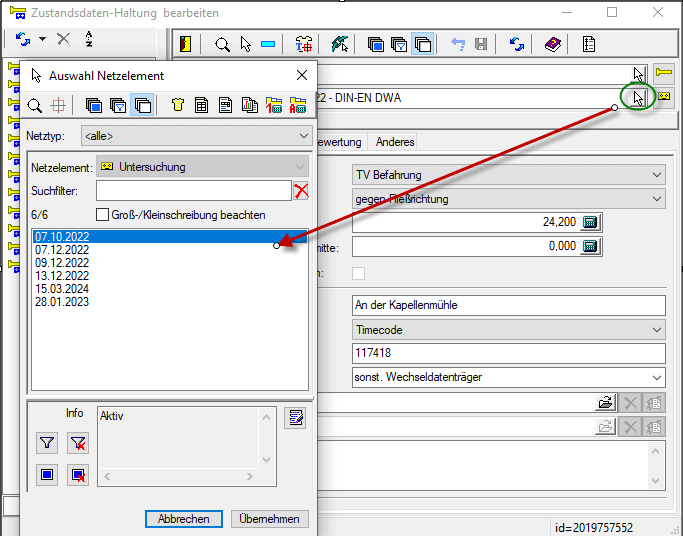This screenshot has height=536, width=683.
Task: Click the remove-filter funnel icon with red X
Action: pos(77,443)
